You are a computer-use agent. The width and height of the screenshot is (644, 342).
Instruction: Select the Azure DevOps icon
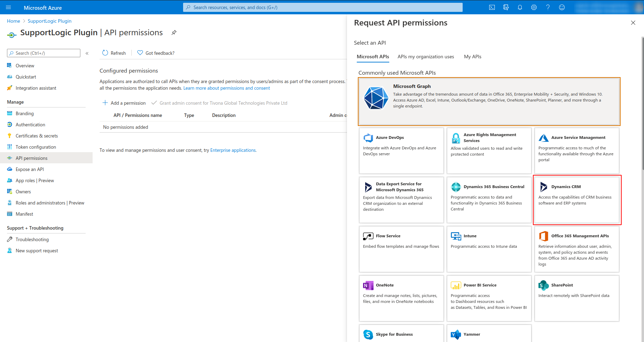368,138
